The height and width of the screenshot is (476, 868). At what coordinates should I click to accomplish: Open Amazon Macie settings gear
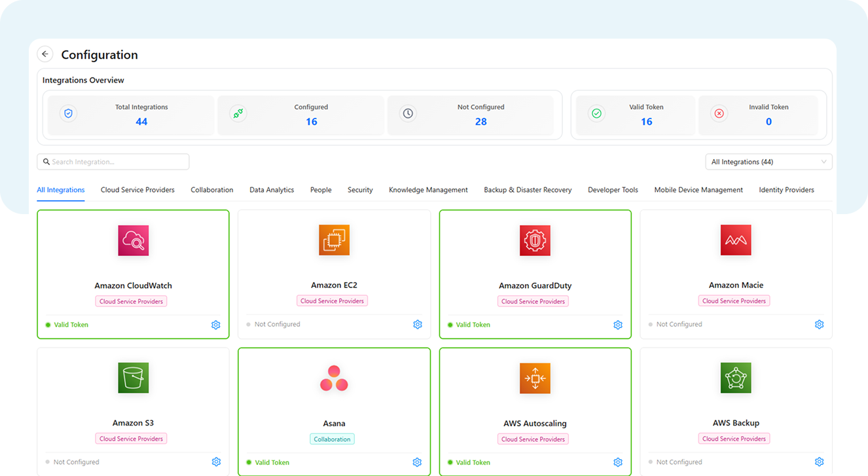820,325
